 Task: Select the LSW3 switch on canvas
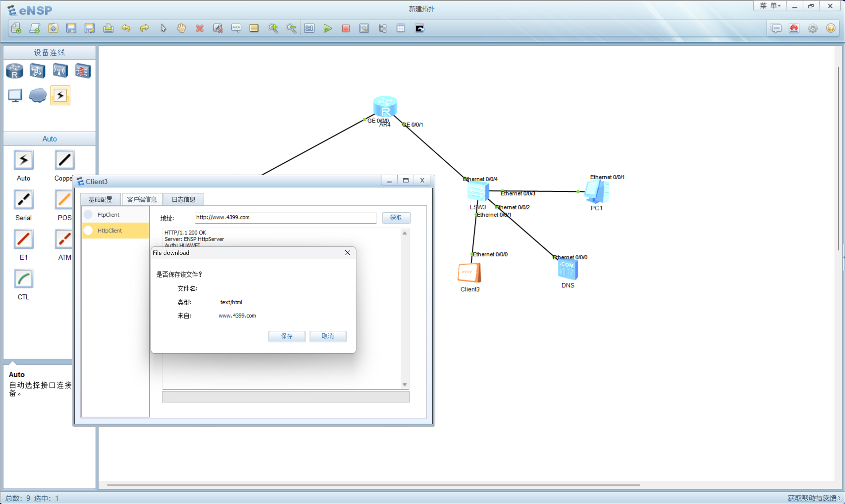(x=478, y=191)
